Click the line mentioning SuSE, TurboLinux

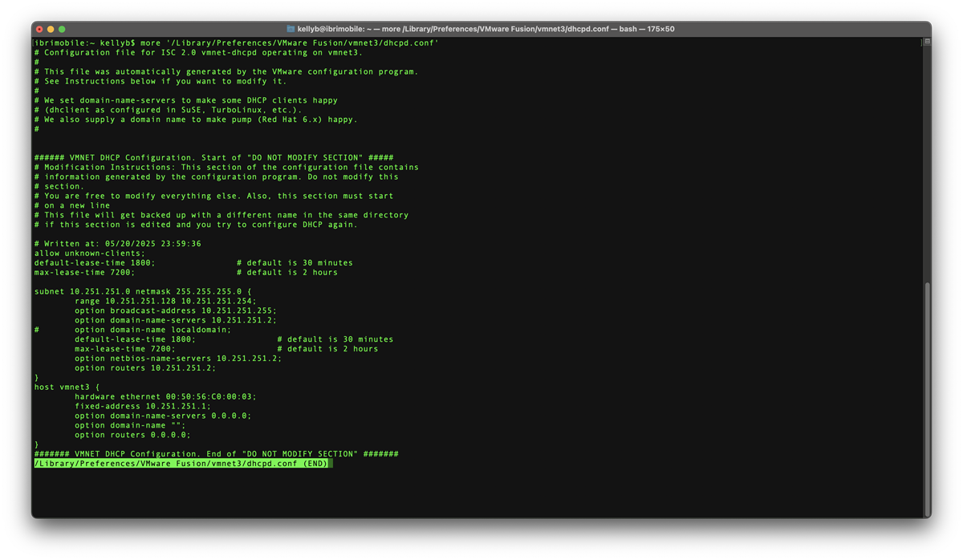coord(168,111)
